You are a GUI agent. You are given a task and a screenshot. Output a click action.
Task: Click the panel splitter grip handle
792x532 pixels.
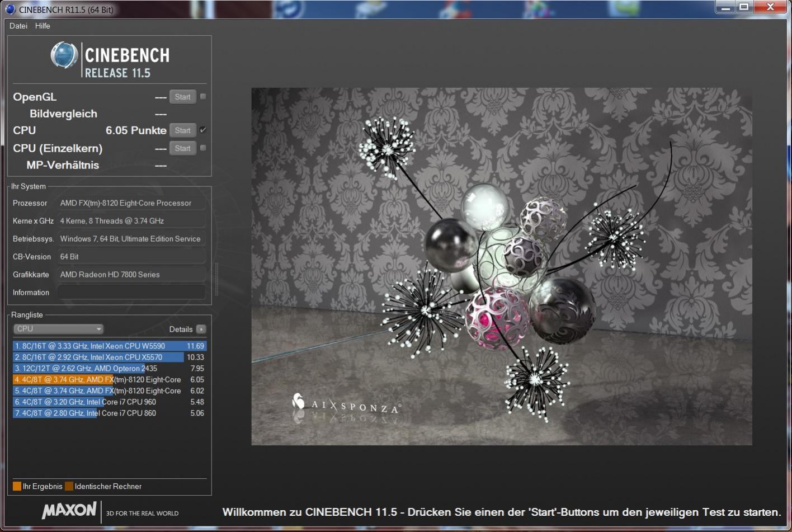click(216, 280)
